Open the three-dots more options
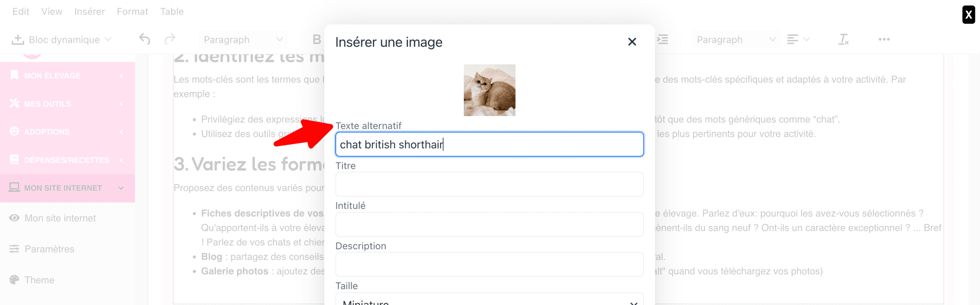This screenshot has height=305, width=980. point(884,39)
